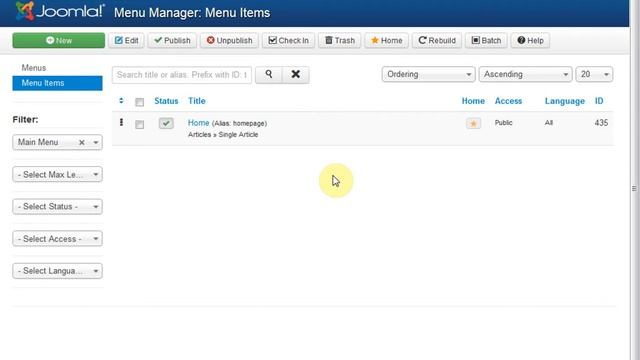Click the green New button
This screenshot has width=640, height=360.
58,40
